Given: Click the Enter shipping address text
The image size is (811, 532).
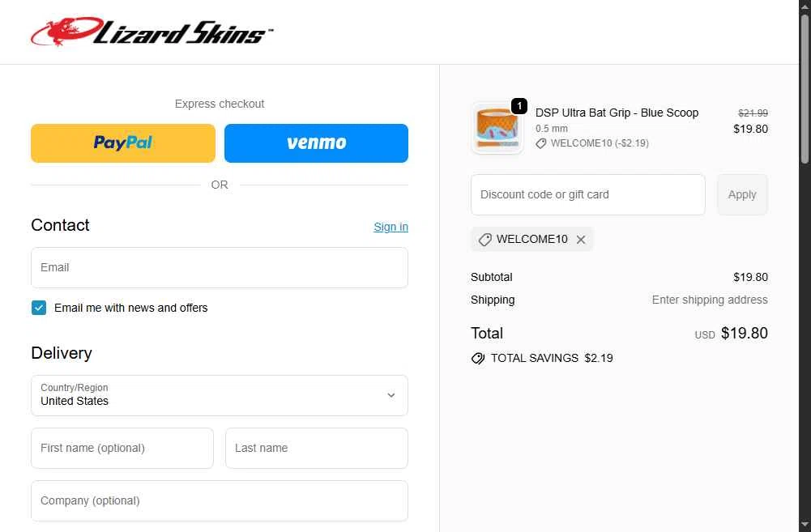Looking at the screenshot, I should click(710, 300).
